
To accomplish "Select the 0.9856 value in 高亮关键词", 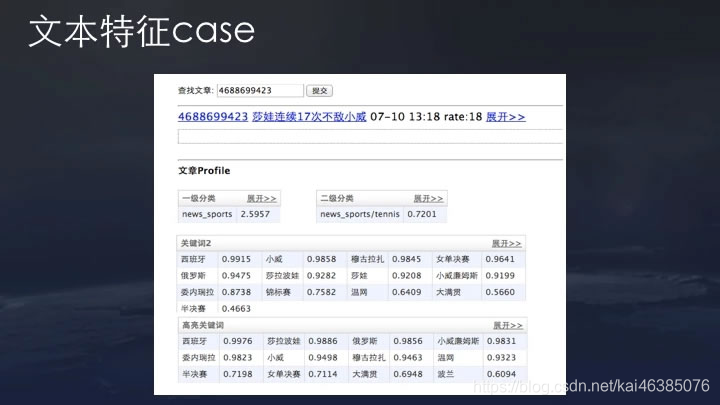I will coord(408,341).
